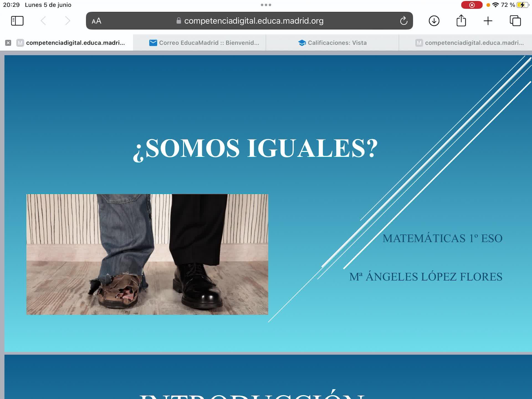Open a new tab with plus
Viewport: 532px width, 399px height.
(x=488, y=21)
